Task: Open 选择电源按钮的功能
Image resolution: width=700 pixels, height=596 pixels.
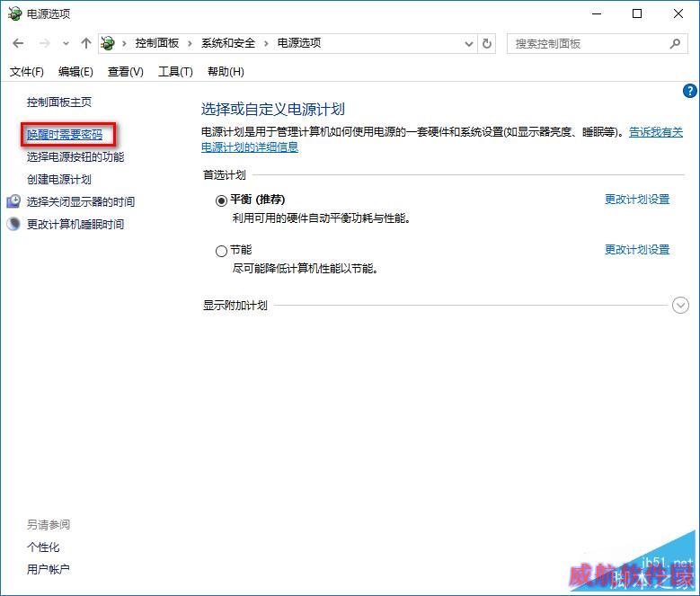Action: [x=75, y=156]
